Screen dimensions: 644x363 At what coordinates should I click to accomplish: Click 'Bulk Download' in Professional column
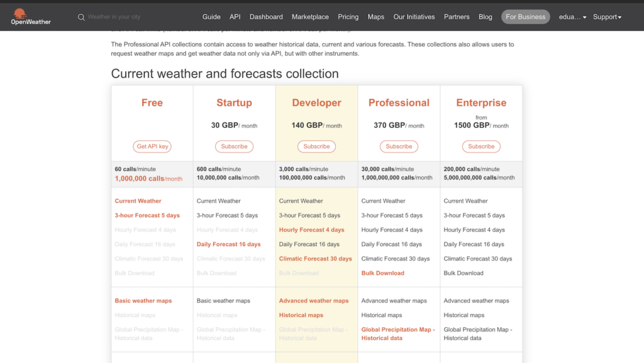click(x=383, y=273)
